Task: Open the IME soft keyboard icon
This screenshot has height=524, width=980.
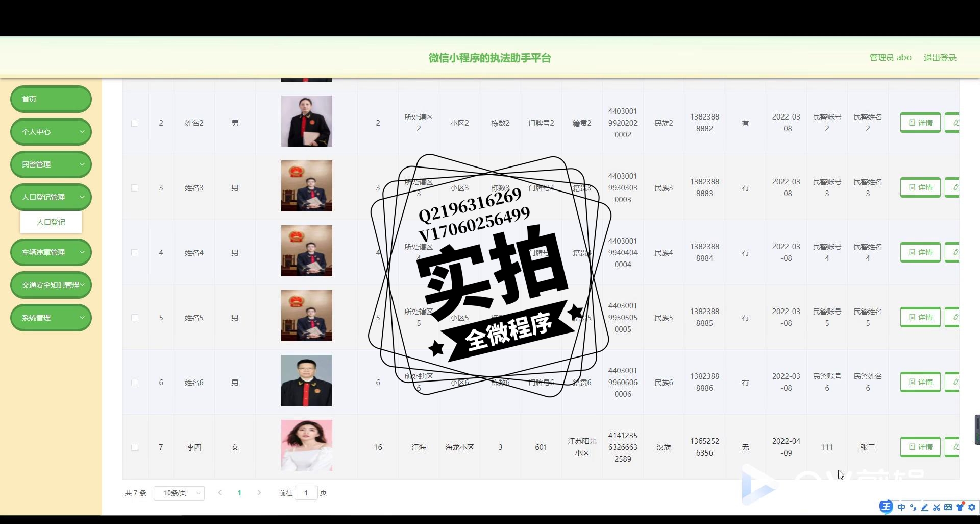Action: pyautogui.click(x=948, y=507)
